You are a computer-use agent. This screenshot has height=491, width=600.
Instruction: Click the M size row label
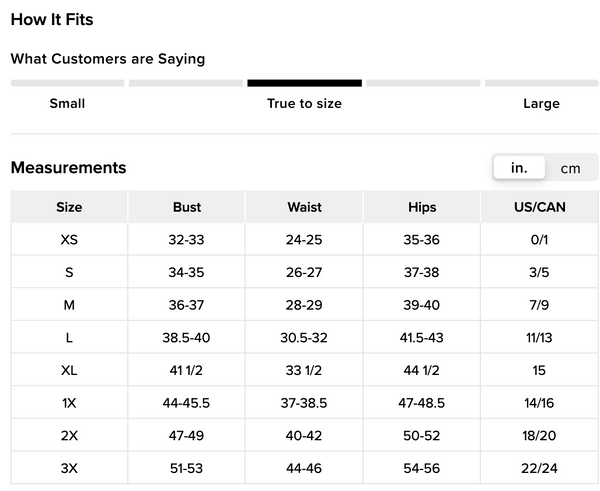point(69,305)
